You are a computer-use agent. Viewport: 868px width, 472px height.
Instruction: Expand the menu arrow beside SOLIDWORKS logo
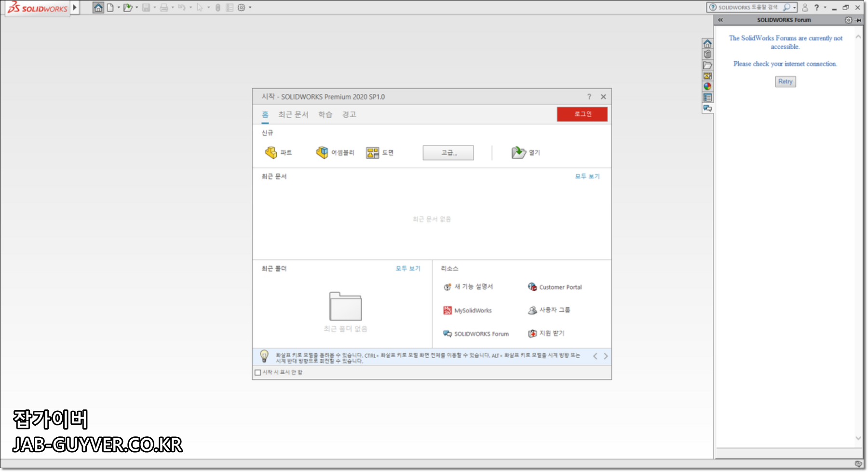[x=75, y=8]
